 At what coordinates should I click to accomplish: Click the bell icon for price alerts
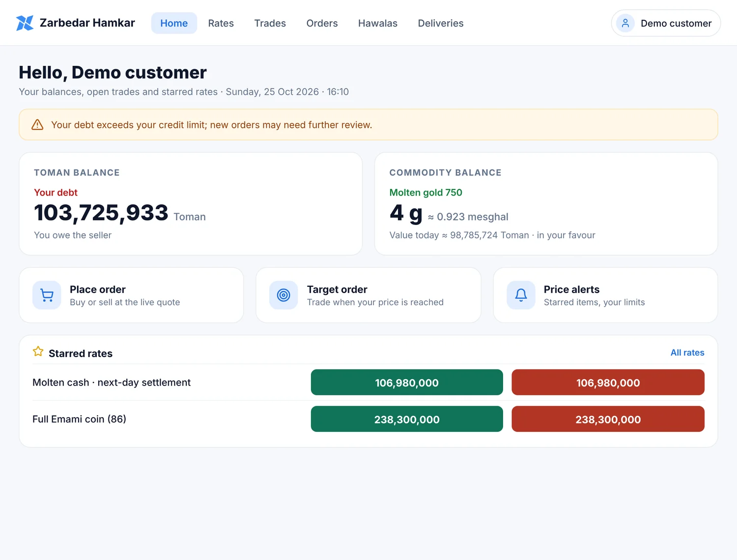click(x=521, y=295)
